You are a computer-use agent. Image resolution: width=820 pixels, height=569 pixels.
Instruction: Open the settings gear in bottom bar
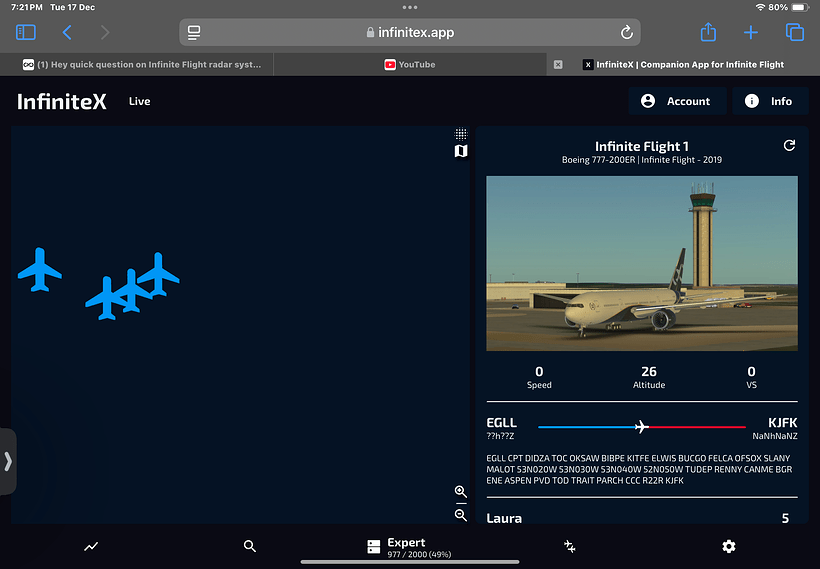click(x=729, y=547)
